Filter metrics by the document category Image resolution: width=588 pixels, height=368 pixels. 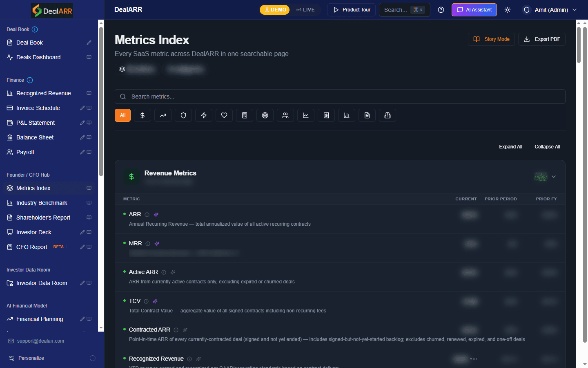pos(367,115)
